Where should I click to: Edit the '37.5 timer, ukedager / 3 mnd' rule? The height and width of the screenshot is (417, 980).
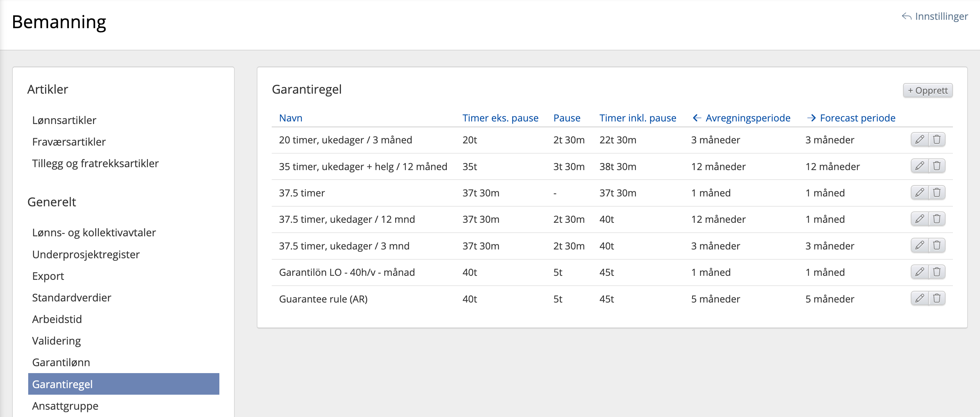[x=919, y=245]
